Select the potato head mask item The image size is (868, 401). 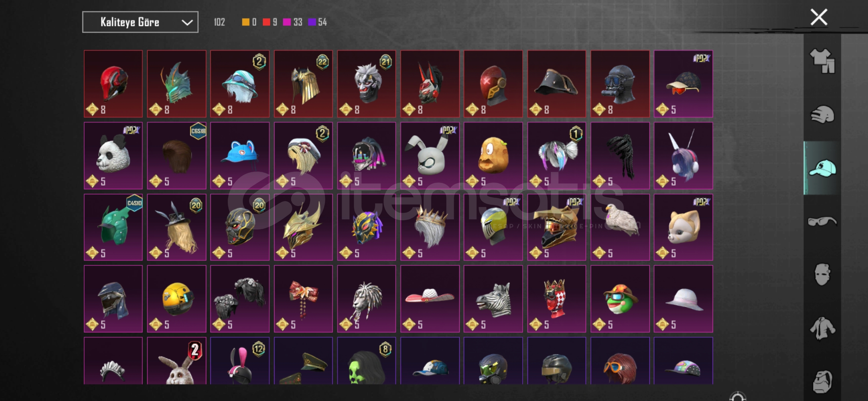493,156
